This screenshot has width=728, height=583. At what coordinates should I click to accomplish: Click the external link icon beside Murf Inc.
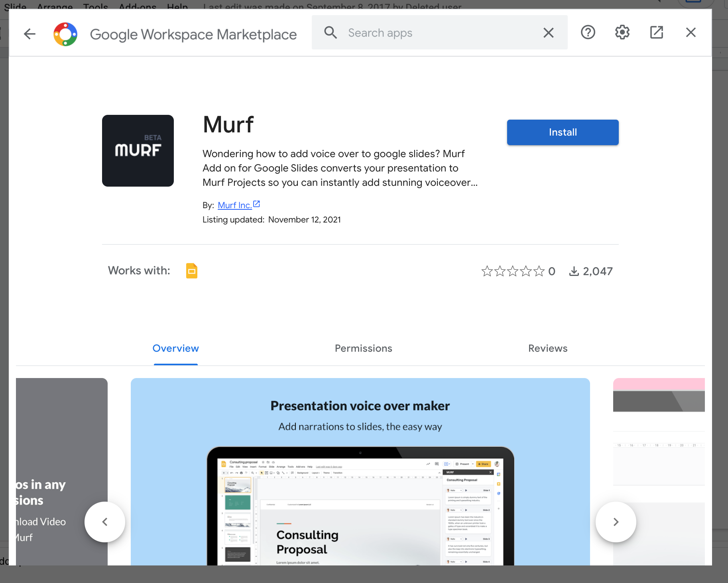257,204
